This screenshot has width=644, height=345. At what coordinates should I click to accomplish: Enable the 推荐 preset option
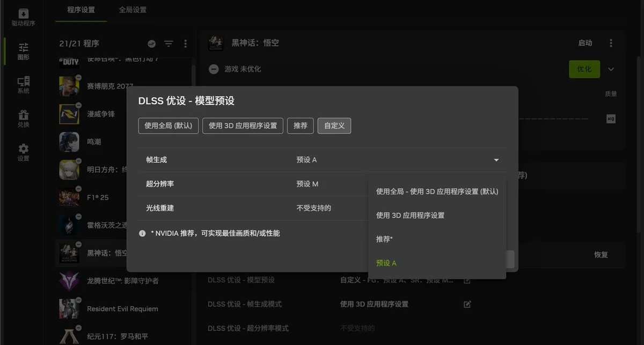(300, 126)
